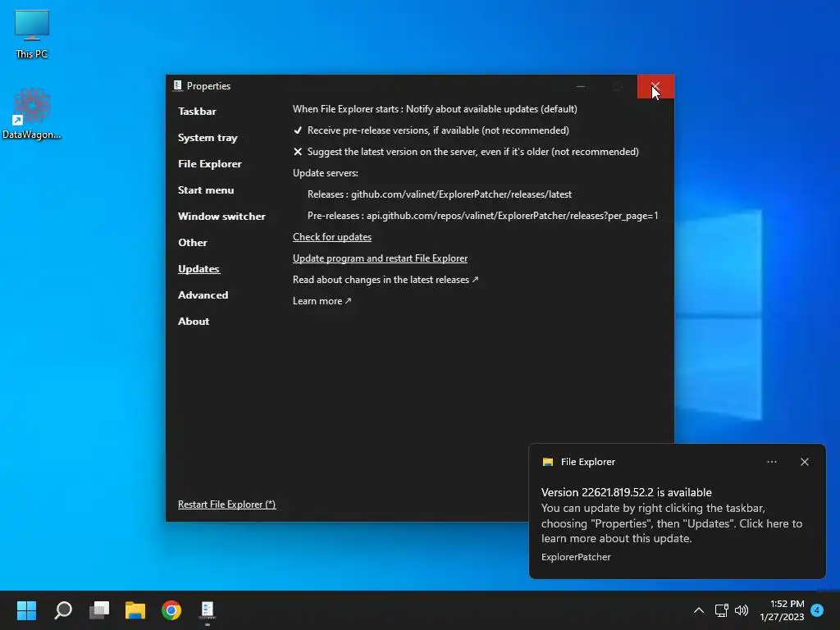Screen dimensions: 840x630
Task: Show hidden system tray icons
Action: click(x=699, y=610)
